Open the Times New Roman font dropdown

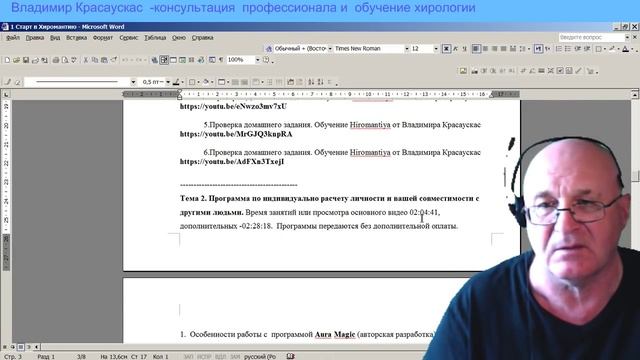point(407,49)
